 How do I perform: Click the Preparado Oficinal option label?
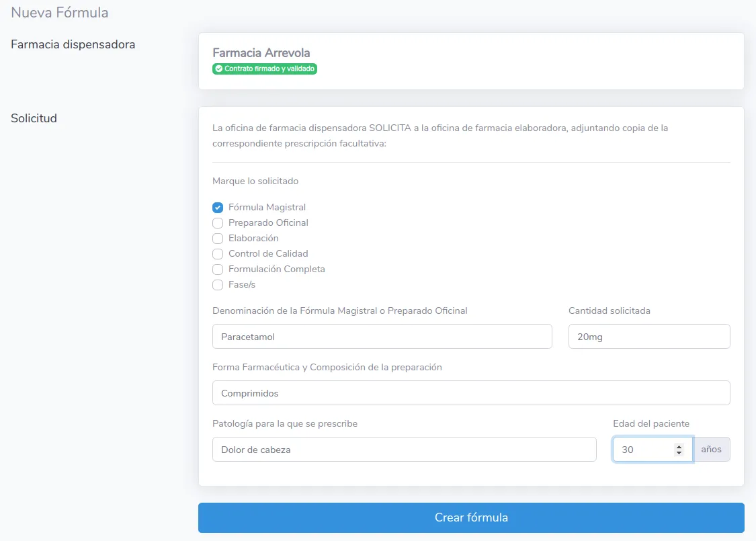[x=269, y=222]
